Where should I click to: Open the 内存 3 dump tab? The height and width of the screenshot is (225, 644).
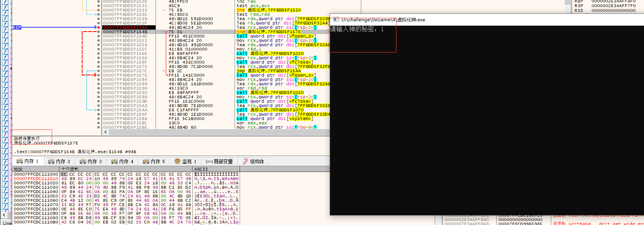(x=90, y=161)
